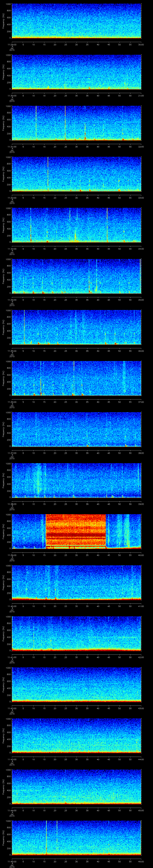This screenshot has width=153, height=868.
Task: Open the spectrogram panel starting at 11:30:00
Action: (76, 72)
